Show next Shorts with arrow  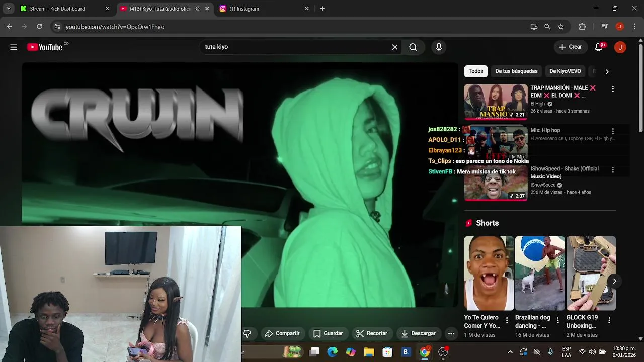click(614, 281)
